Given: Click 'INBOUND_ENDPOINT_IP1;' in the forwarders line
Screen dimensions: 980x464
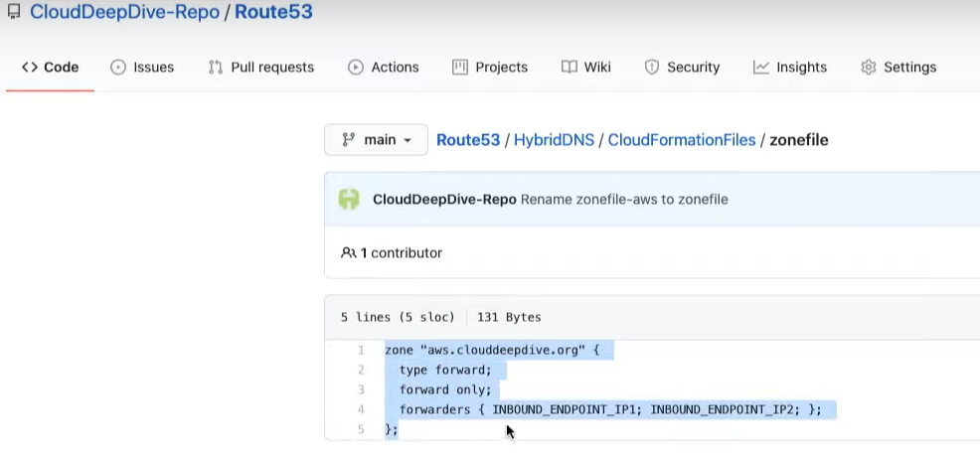Looking at the screenshot, I should click(568, 410).
